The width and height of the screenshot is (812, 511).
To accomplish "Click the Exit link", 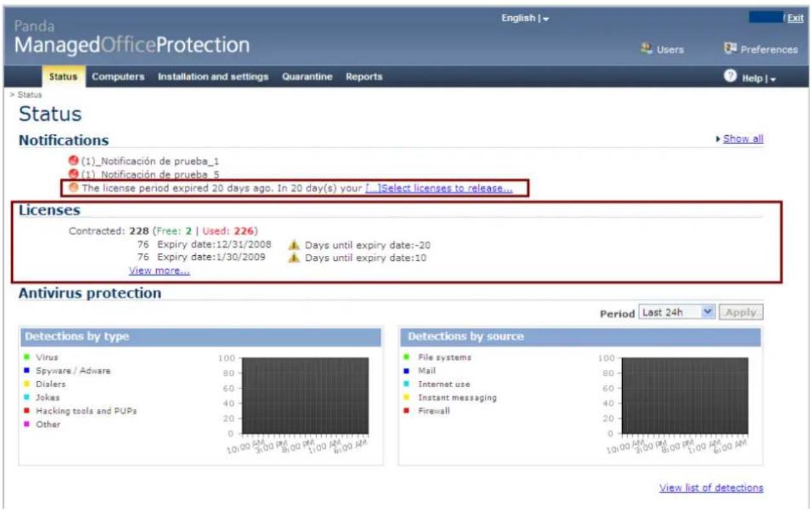I will (795, 19).
